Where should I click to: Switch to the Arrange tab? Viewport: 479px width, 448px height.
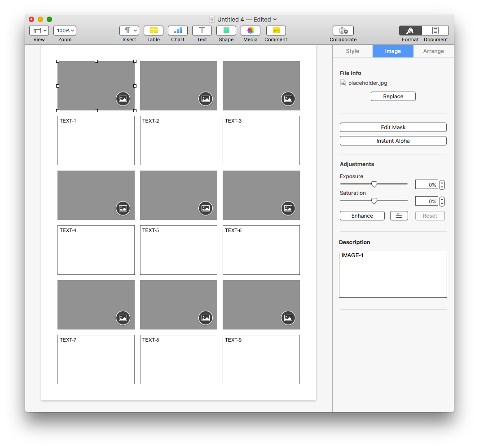(x=434, y=51)
